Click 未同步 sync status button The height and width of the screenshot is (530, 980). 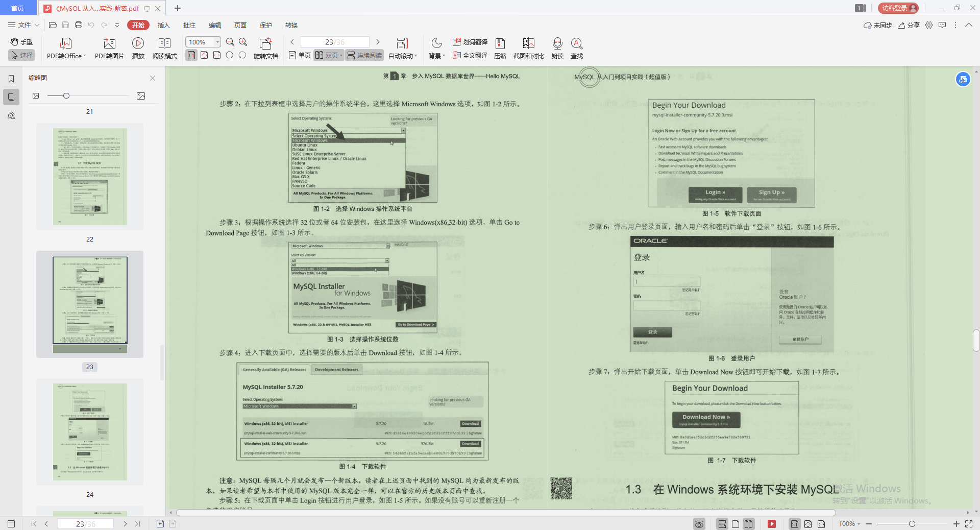[x=877, y=25]
